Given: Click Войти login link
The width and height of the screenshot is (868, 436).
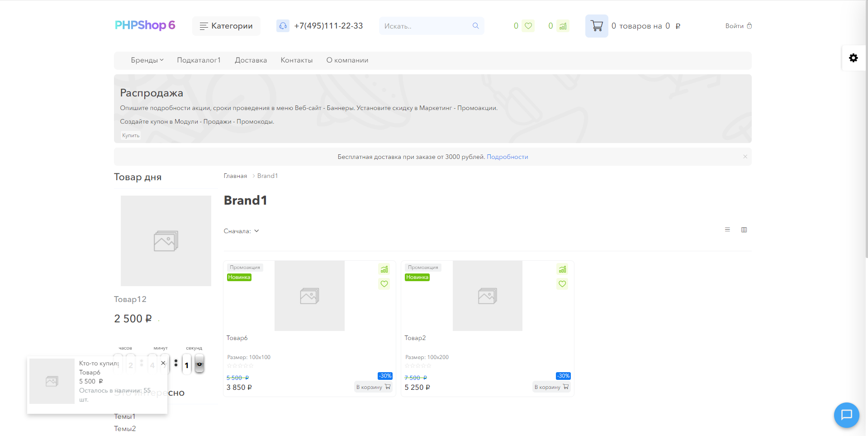Looking at the screenshot, I should 739,26.
